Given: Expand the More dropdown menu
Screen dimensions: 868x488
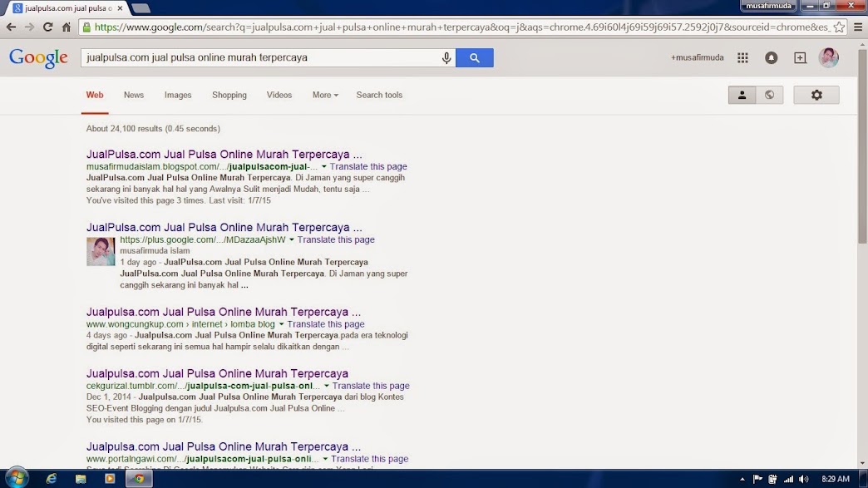Looking at the screenshot, I should [x=325, y=95].
